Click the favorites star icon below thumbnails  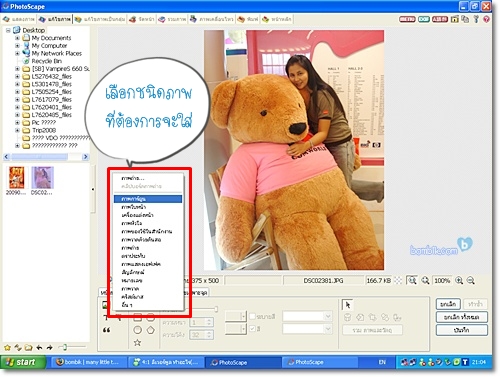coord(7,348)
